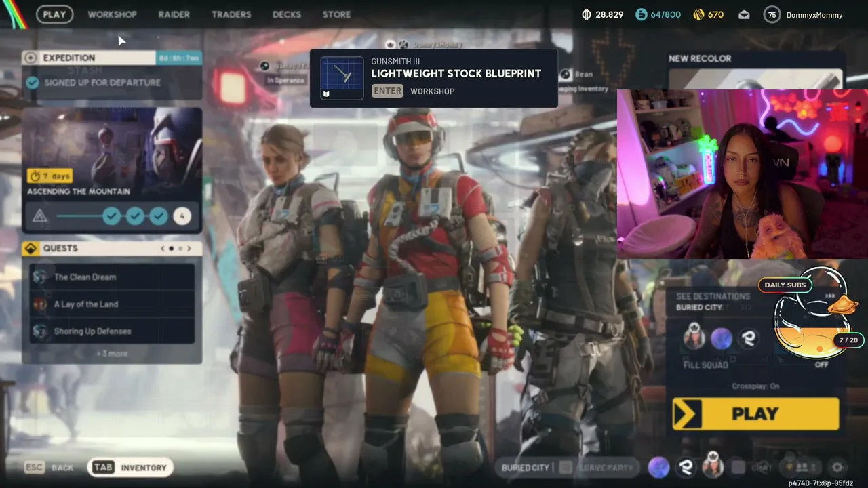Open the New Recolor preview image
Image resolution: width=868 pixels, height=488 pixels.
755,79
